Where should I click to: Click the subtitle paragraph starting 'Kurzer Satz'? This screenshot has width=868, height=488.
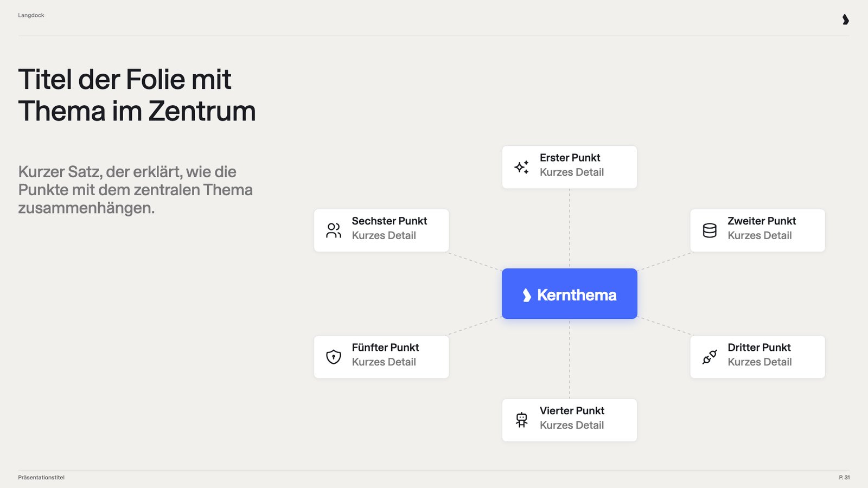coord(136,190)
